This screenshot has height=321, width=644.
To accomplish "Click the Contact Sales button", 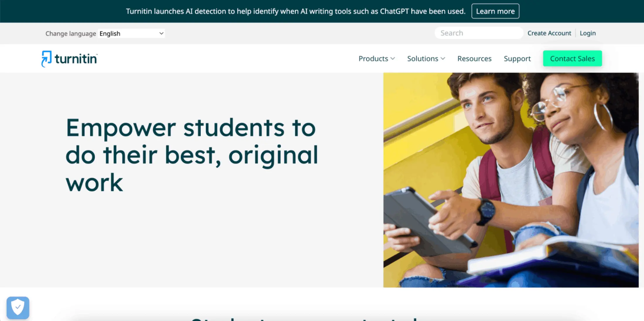I will pyautogui.click(x=572, y=59).
